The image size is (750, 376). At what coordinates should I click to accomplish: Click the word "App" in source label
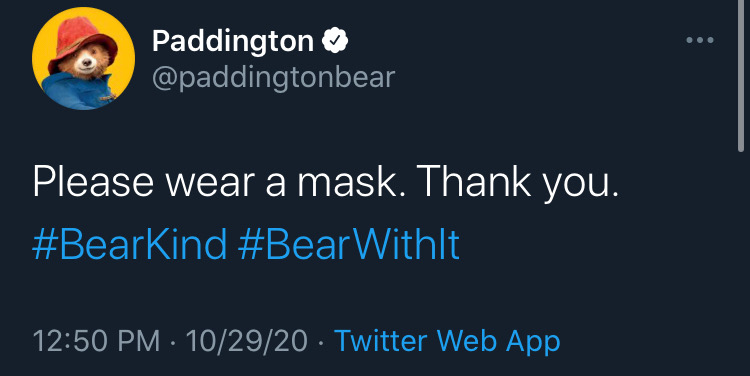click(533, 342)
